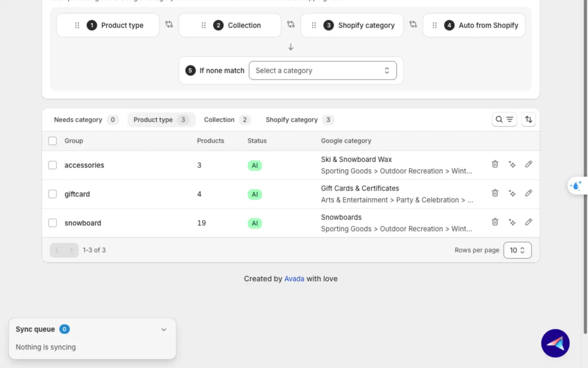Switch to Shopify category tab
The image size is (588, 368).
click(300, 120)
